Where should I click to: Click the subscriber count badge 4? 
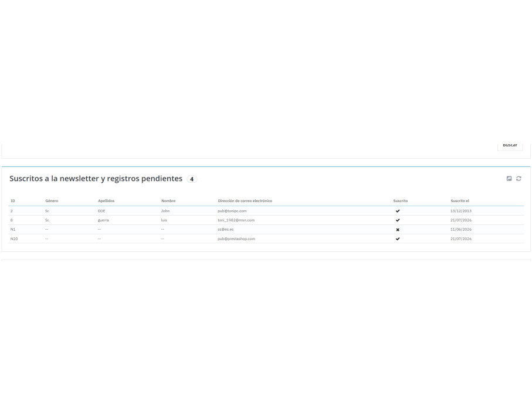pyautogui.click(x=192, y=179)
